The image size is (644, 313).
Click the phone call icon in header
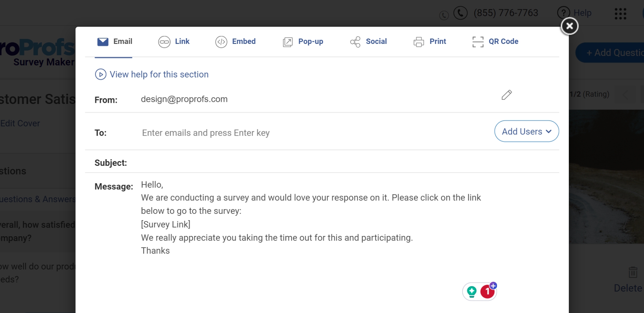click(461, 13)
